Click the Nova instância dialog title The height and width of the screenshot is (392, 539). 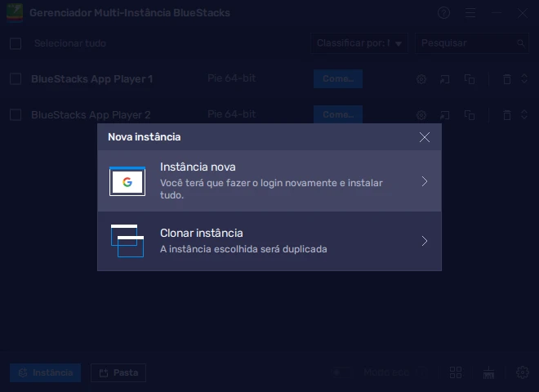point(145,137)
